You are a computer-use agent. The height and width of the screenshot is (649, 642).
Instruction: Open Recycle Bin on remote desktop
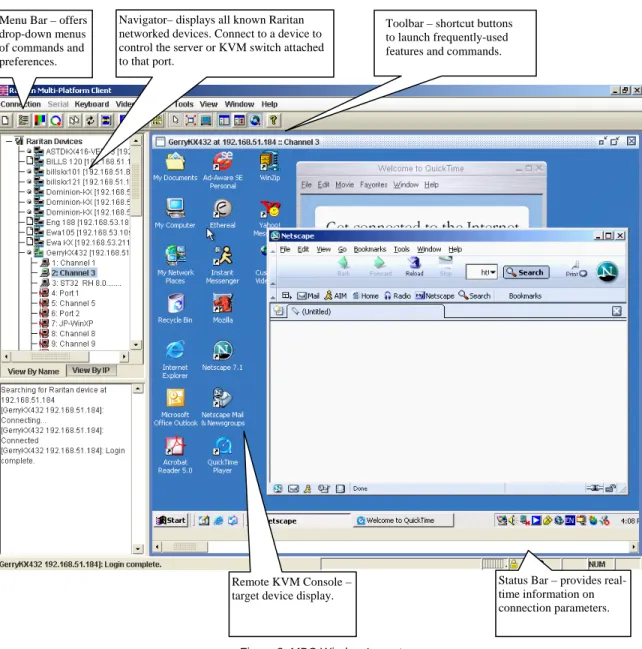point(175,308)
